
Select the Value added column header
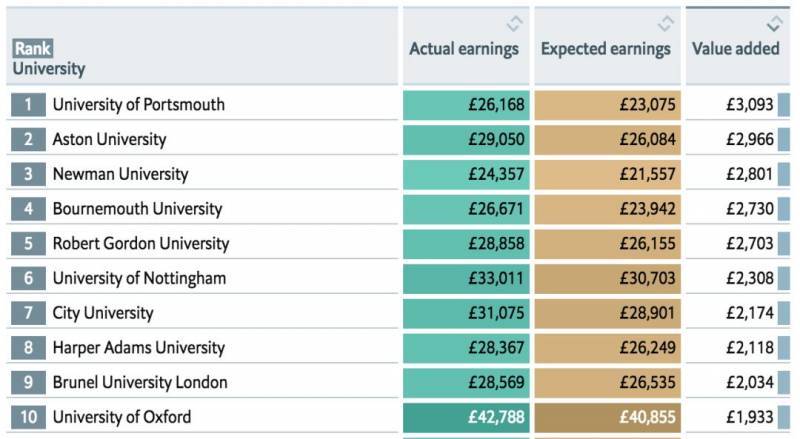click(736, 49)
